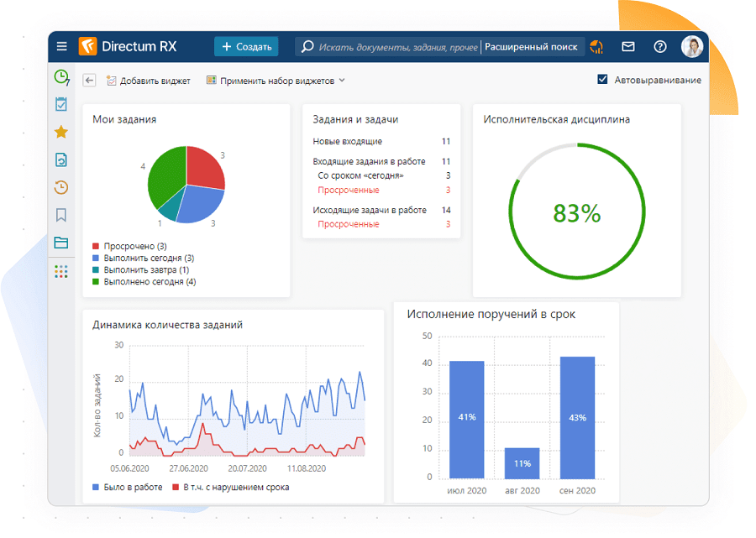Open the green clock inbox icon in sidebar

(x=61, y=77)
